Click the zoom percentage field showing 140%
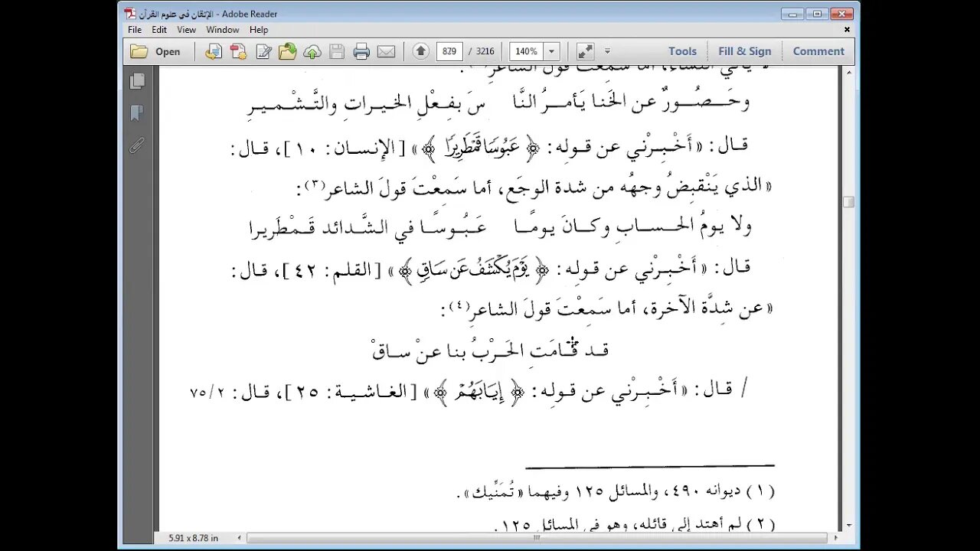This screenshot has width=980, height=551. pyautogui.click(x=527, y=51)
